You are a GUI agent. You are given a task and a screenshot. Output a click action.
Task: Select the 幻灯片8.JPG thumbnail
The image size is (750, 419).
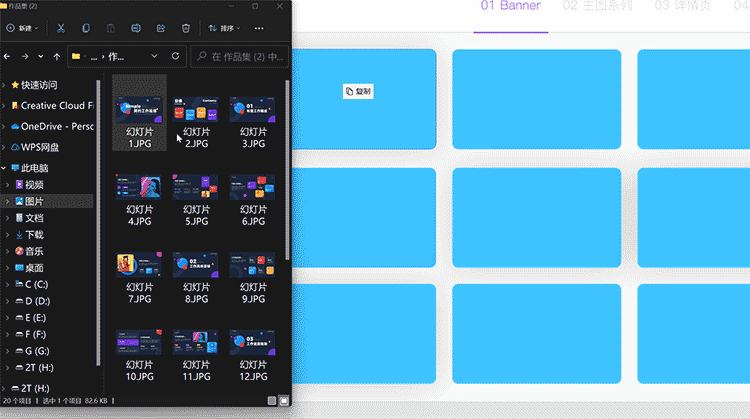click(x=196, y=265)
